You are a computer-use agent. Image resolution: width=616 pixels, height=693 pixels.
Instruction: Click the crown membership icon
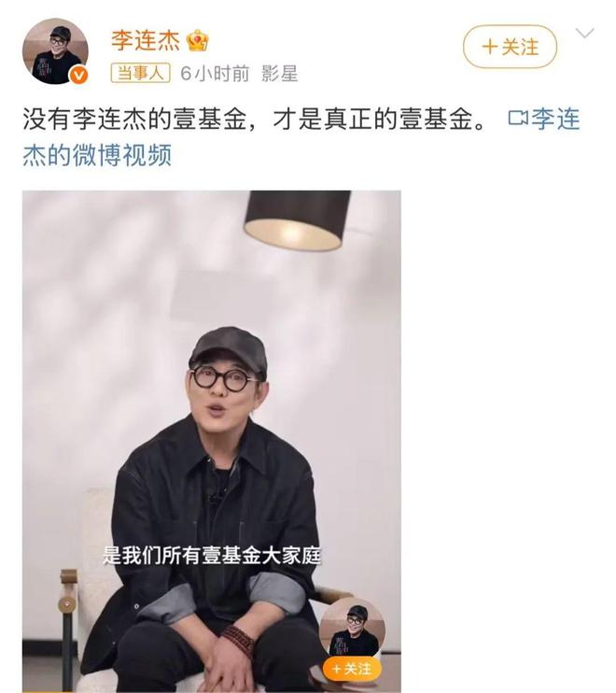coord(197,41)
